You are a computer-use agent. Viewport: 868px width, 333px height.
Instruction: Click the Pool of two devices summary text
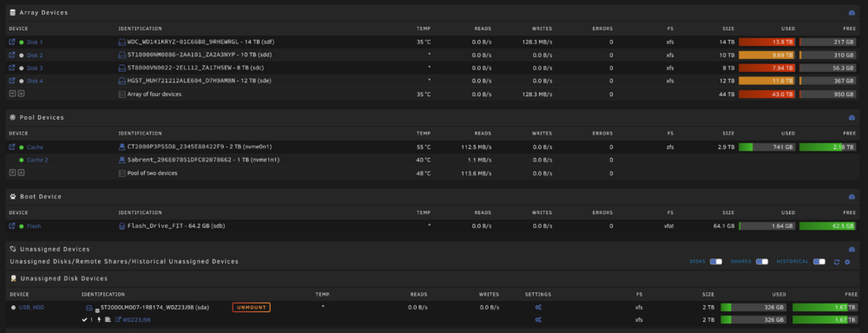click(x=152, y=173)
